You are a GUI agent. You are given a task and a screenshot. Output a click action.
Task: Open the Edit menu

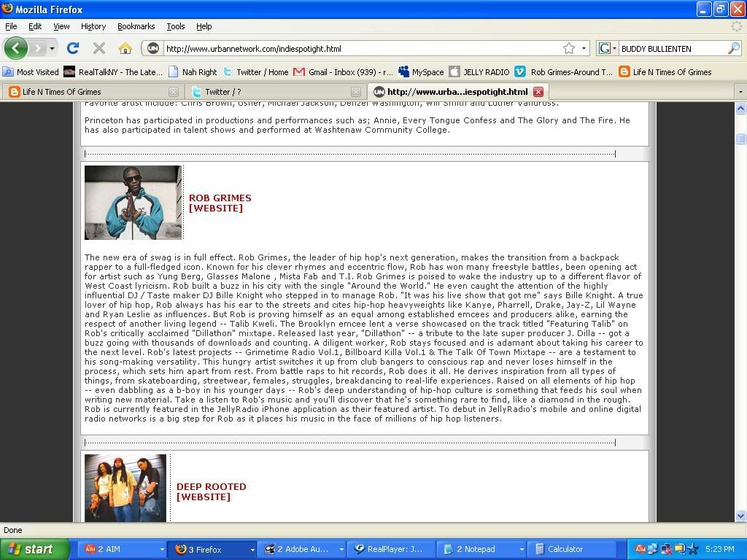pos(35,26)
